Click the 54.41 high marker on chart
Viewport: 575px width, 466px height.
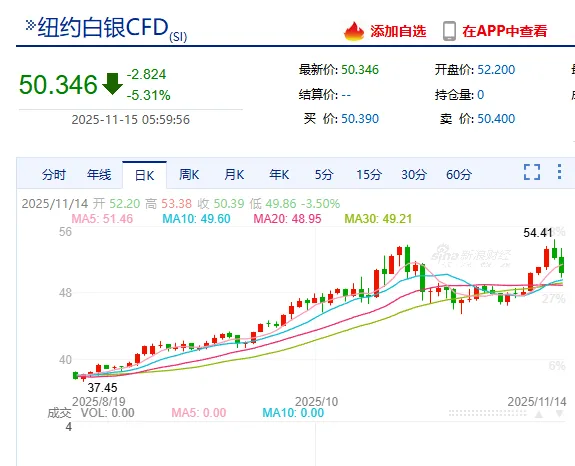(x=538, y=233)
